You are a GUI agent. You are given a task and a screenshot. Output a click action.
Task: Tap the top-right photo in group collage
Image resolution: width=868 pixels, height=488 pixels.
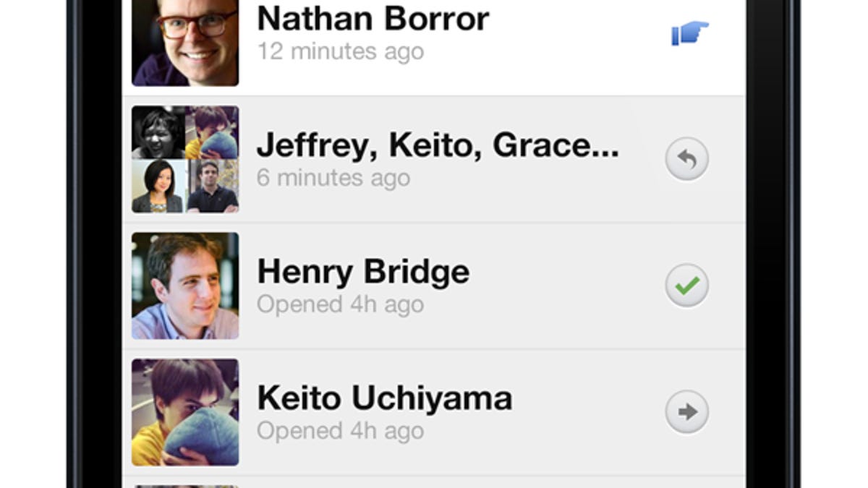tap(213, 132)
